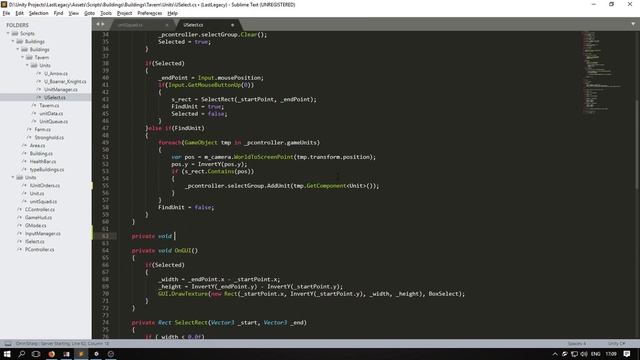Open CController.cs file
The height and width of the screenshot is (360, 640).
(40, 209)
